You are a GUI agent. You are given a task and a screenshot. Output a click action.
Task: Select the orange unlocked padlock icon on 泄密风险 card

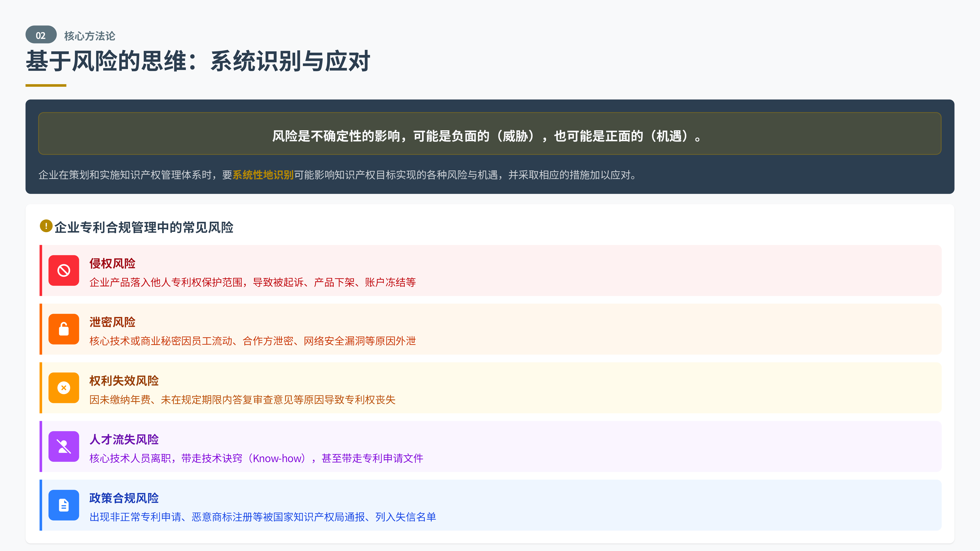point(64,329)
